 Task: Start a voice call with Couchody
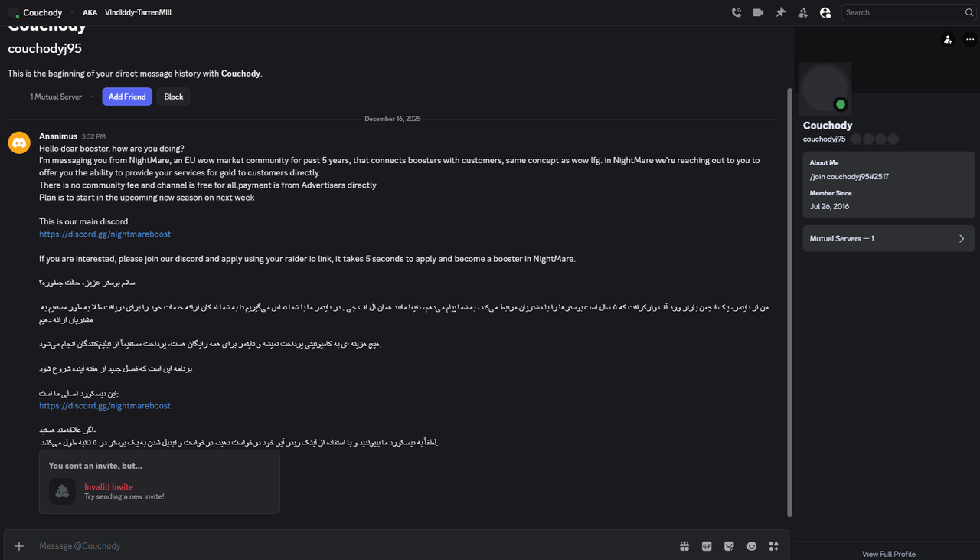pyautogui.click(x=736, y=12)
